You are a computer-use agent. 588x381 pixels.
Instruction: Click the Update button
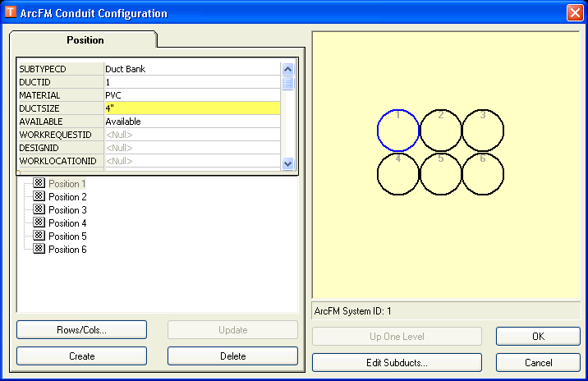click(x=232, y=329)
